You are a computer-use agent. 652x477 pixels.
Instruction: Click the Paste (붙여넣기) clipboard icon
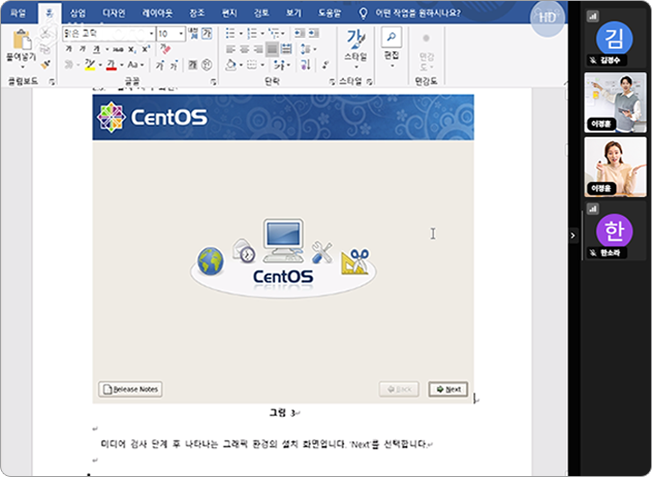coord(22,40)
